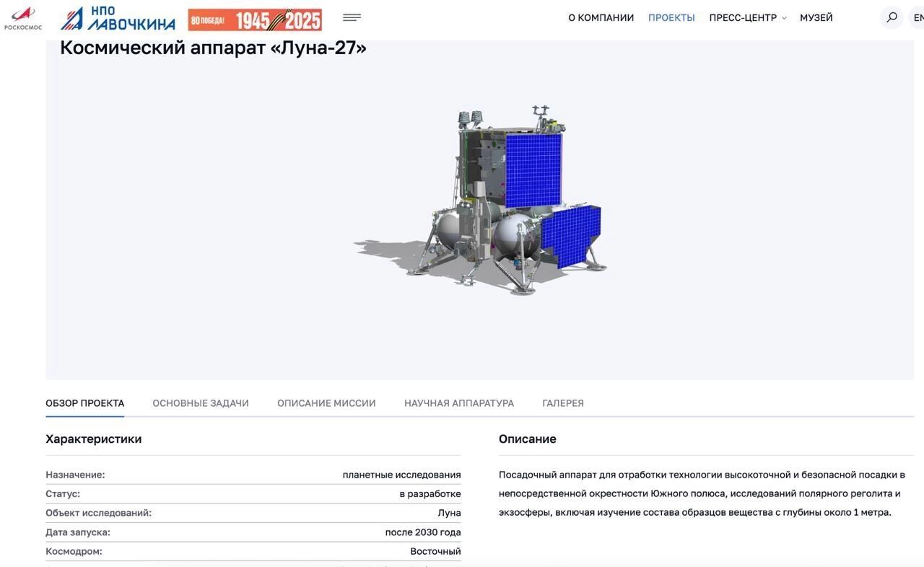Screen dimensions: 924x567
Task: Click the Статус label
Action: pos(63,494)
